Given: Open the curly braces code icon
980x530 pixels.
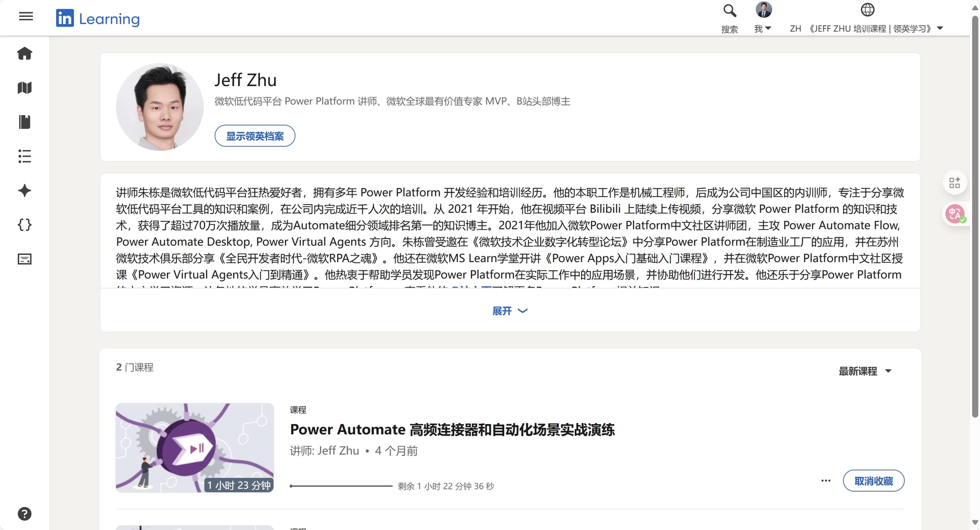Looking at the screenshot, I should click(x=24, y=225).
